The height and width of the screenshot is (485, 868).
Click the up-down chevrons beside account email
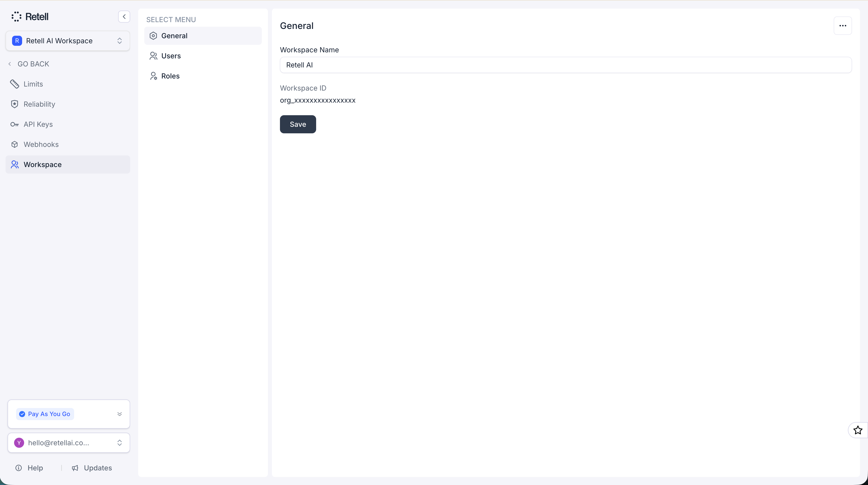click(x=120, y=443)
